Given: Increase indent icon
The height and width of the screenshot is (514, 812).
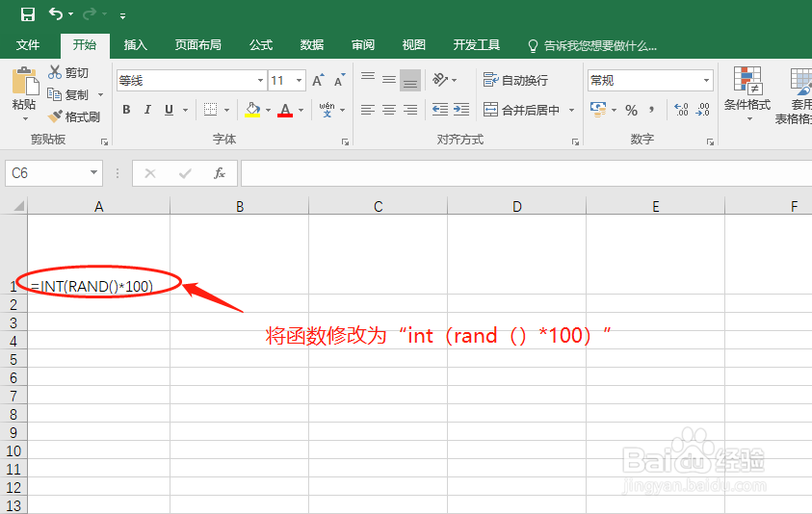Looking at the screenshot, I should point(460,110).
